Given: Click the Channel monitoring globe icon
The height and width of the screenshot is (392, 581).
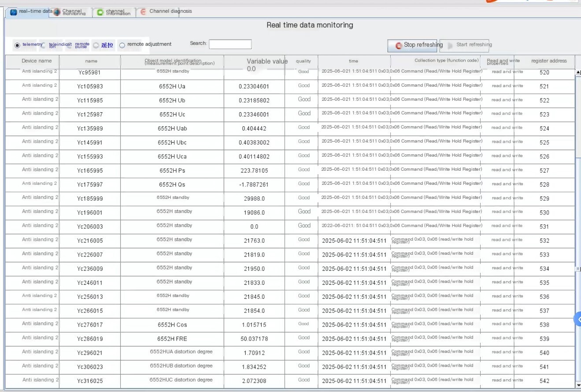Looking at the screenshot, I should click(57, 12).
